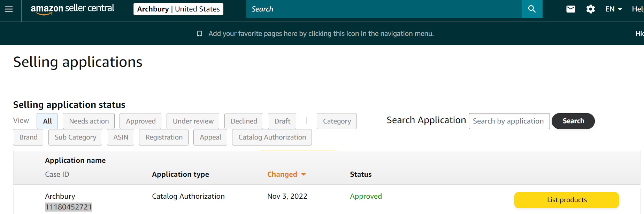Expand the EN language dropdown
Screen dimensions: 644x214
tap(613, 9)
